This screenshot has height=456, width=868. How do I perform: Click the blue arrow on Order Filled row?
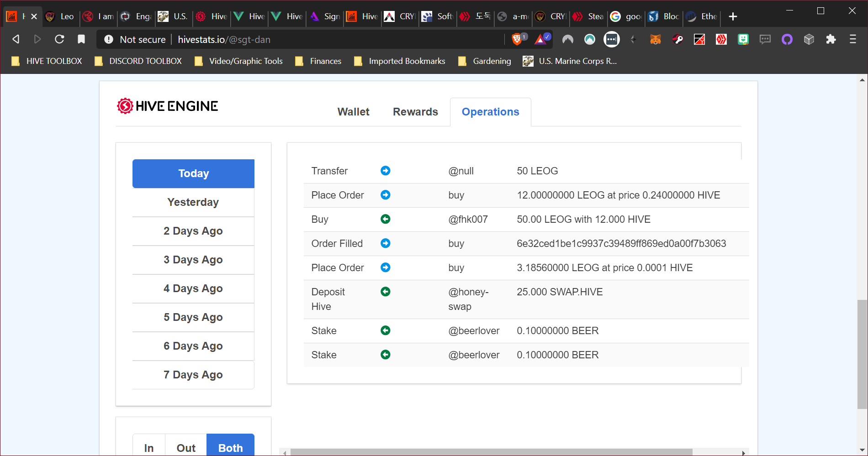pyautogui.click(x=386, y=243)
